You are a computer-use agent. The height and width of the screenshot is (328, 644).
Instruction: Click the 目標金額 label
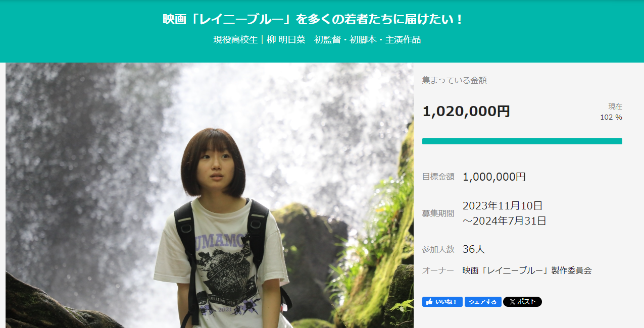438,177
